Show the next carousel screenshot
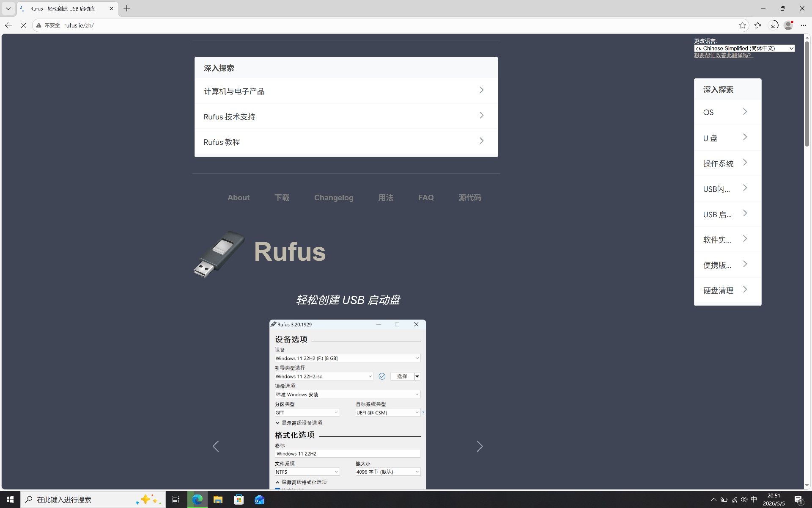The image size is (812, 508). [x=480, y=446]
